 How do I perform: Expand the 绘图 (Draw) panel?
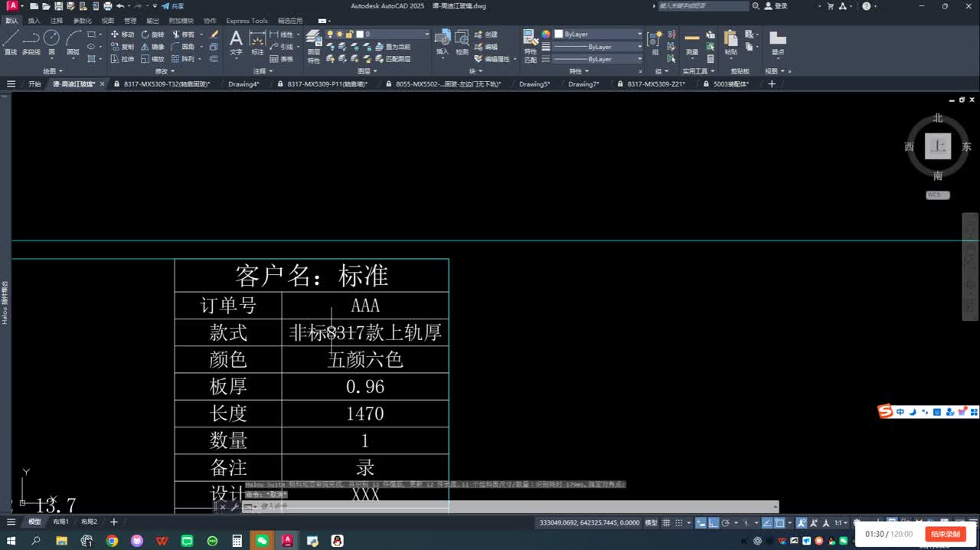[51, 71]
